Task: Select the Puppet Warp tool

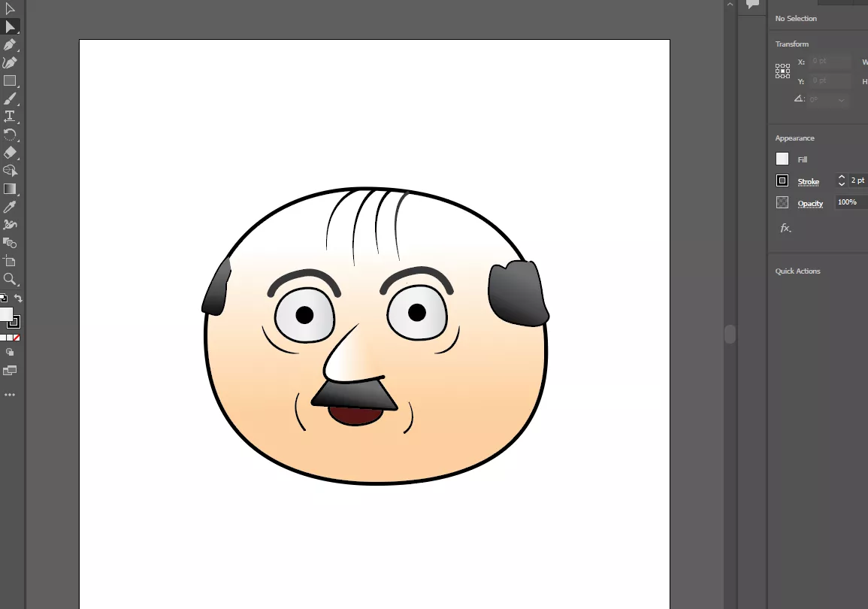Action: point(10,225)
